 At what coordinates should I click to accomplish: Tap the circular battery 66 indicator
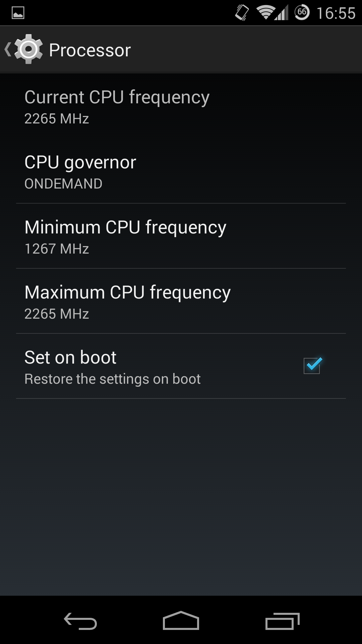click(302, 13)
